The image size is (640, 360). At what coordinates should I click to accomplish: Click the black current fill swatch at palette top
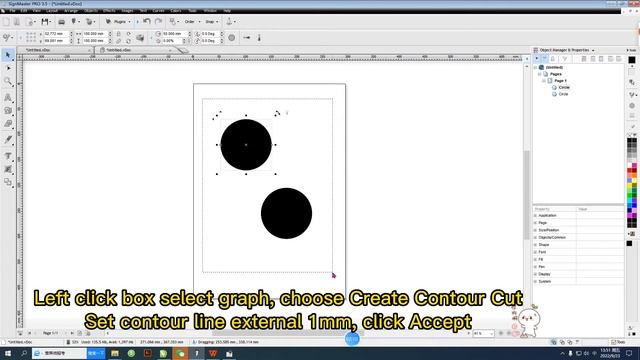pyautogui.click(x=632, y=60)
